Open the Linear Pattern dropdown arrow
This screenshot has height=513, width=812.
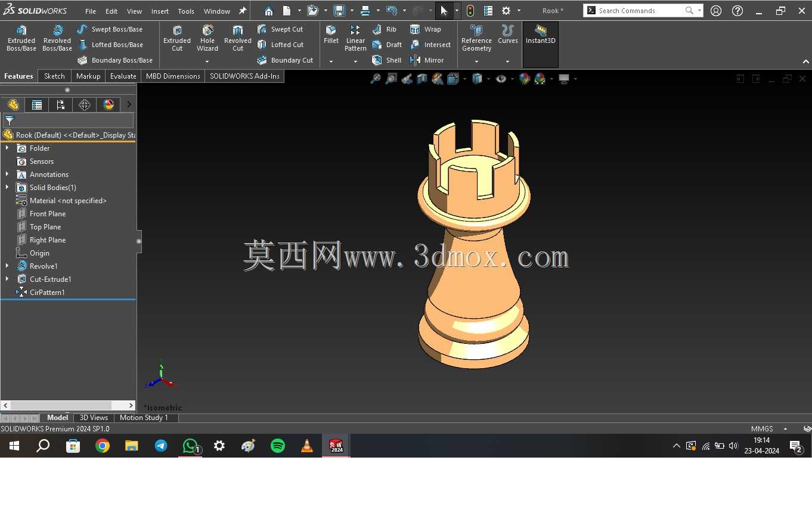click(355, 61)
